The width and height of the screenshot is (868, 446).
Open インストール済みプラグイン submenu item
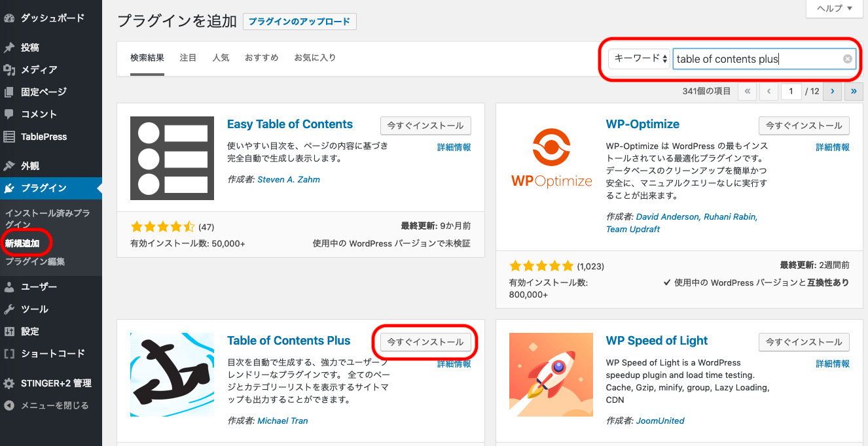click(x=47, y=218)
